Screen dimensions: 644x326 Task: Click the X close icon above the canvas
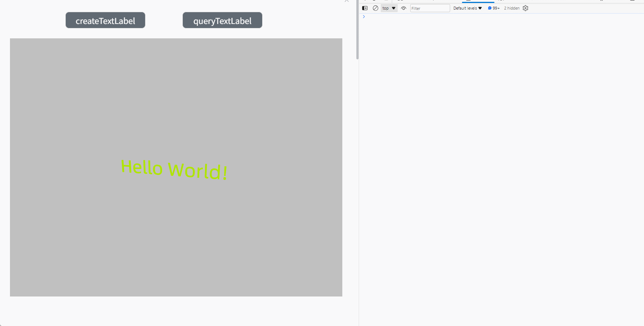click(347, 1)
